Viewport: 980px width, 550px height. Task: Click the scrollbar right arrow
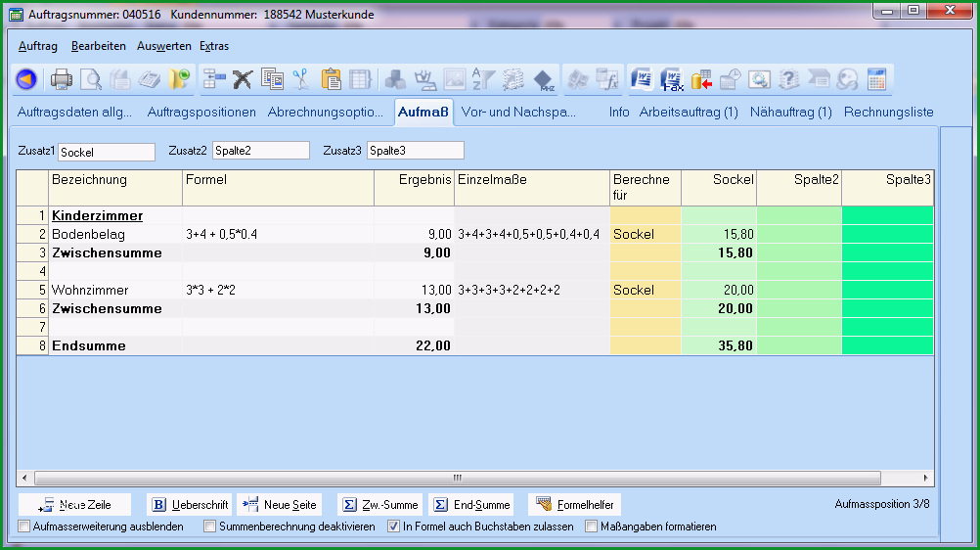[925, 478]
